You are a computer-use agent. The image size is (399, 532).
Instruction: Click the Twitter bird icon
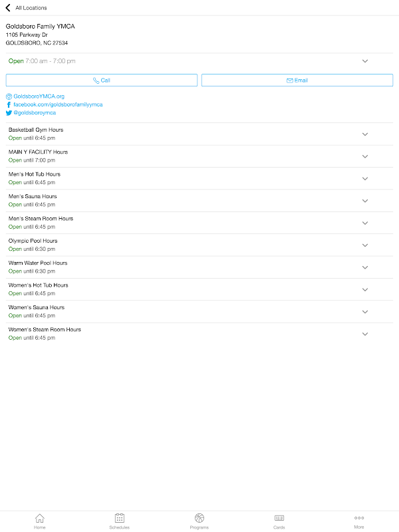pyautogui.click(x=9, y=113)
